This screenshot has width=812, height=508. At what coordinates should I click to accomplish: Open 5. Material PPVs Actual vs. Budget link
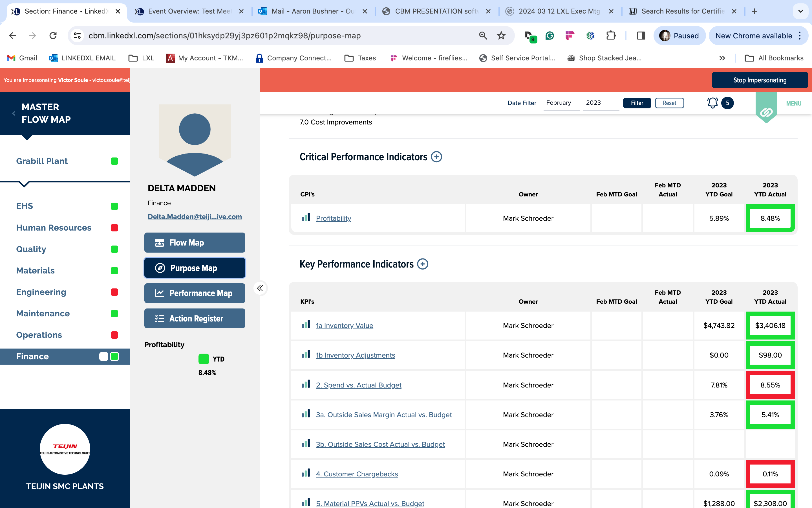pyautogui.click(x=370, y=503)
